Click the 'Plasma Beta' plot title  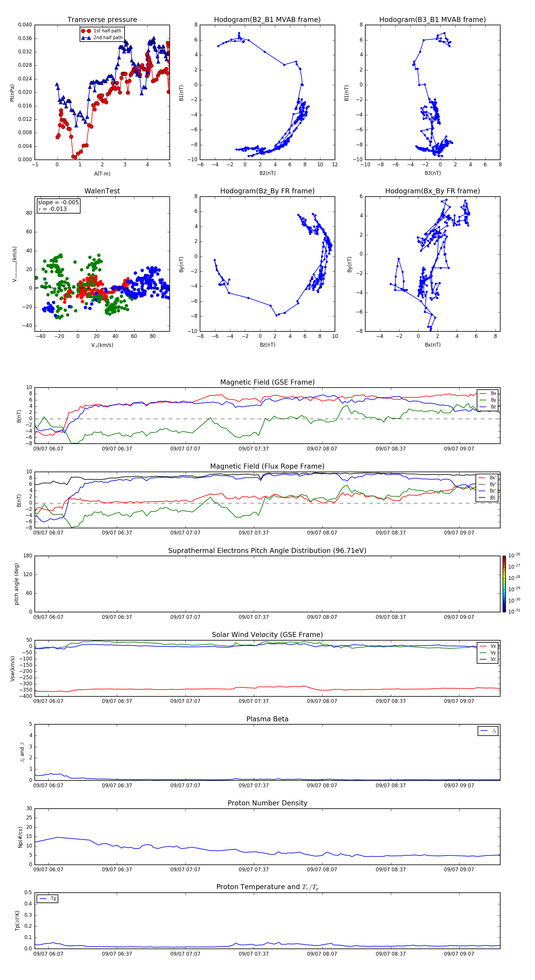267,719
